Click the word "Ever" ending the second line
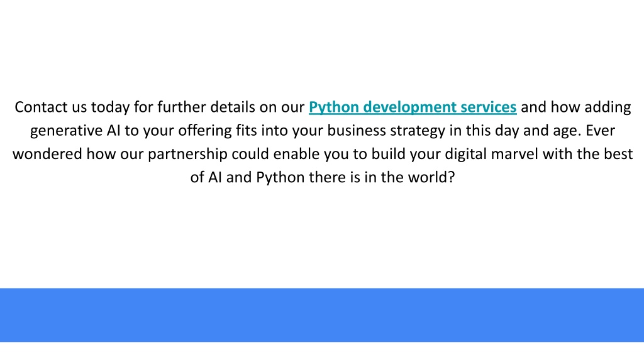The height and width of the screenshot is (362, 644). 600,130
